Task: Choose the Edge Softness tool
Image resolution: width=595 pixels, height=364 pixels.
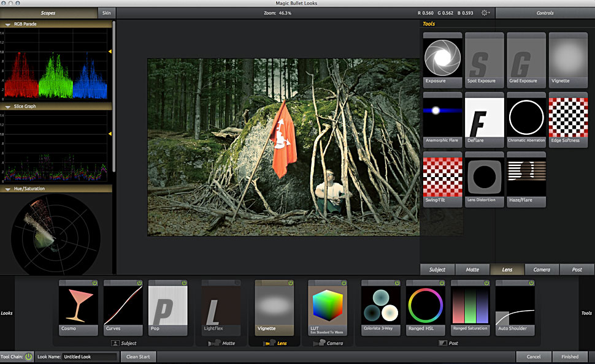Action: tap(568, 118)
